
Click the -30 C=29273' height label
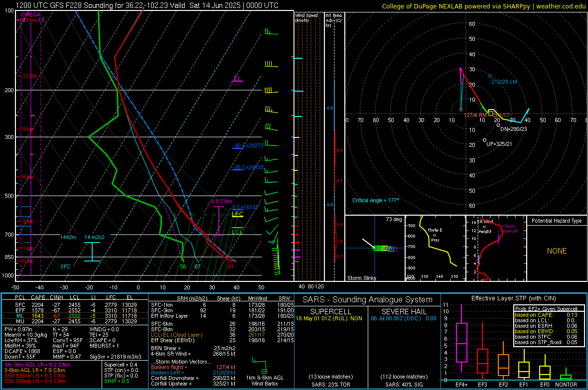pyautogui.click(x=248, y=145)
